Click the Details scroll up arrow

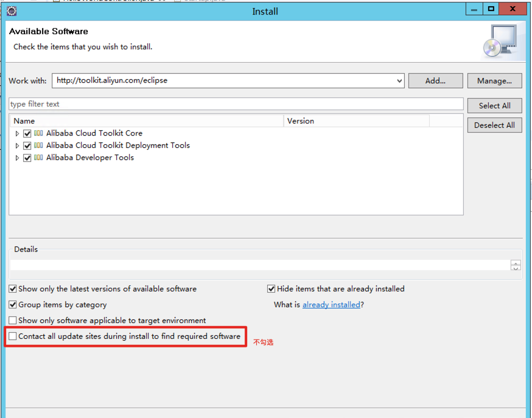click(x=516, y=263)
